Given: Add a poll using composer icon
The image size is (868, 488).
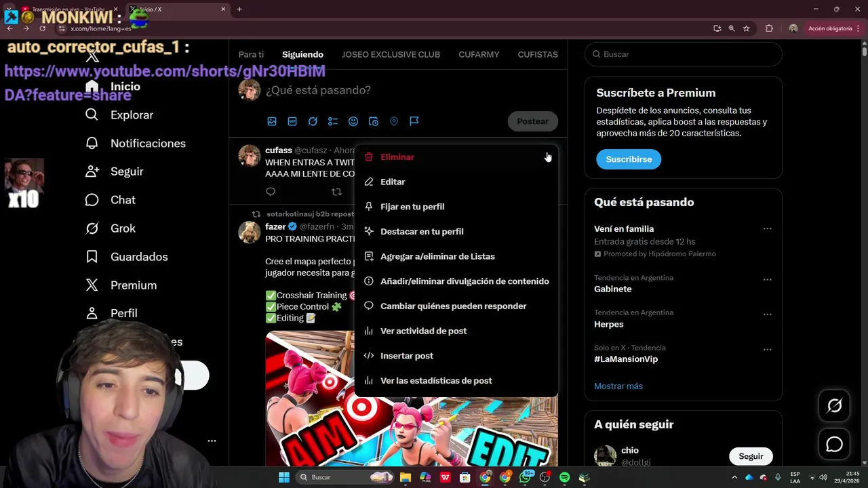Looking at the screenshot, I should 333,121.
